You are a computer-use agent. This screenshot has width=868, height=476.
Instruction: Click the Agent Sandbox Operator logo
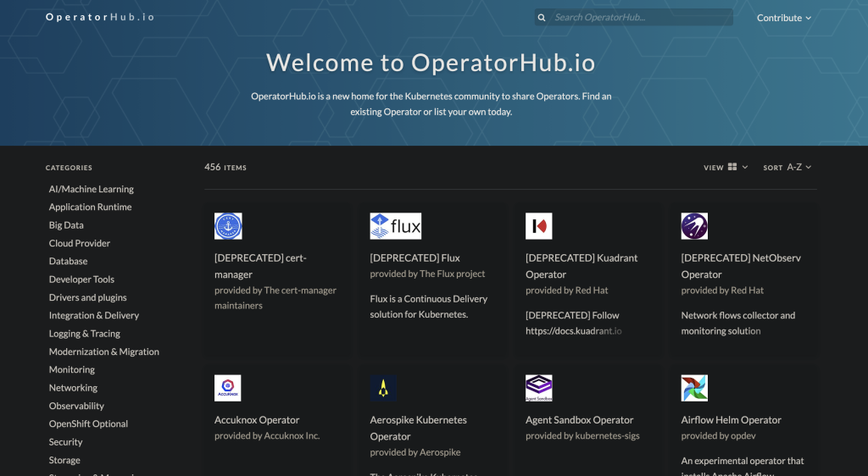[538, 388]
